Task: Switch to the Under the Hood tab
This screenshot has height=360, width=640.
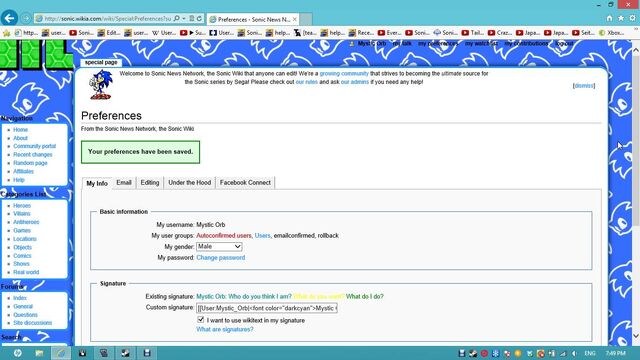Action: coord(189,182)
